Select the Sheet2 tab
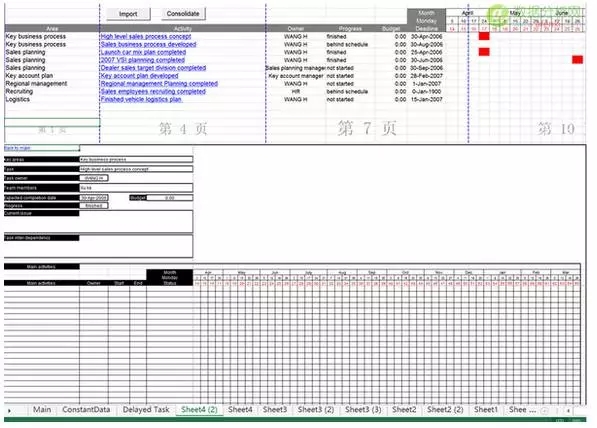 (404, 410)
